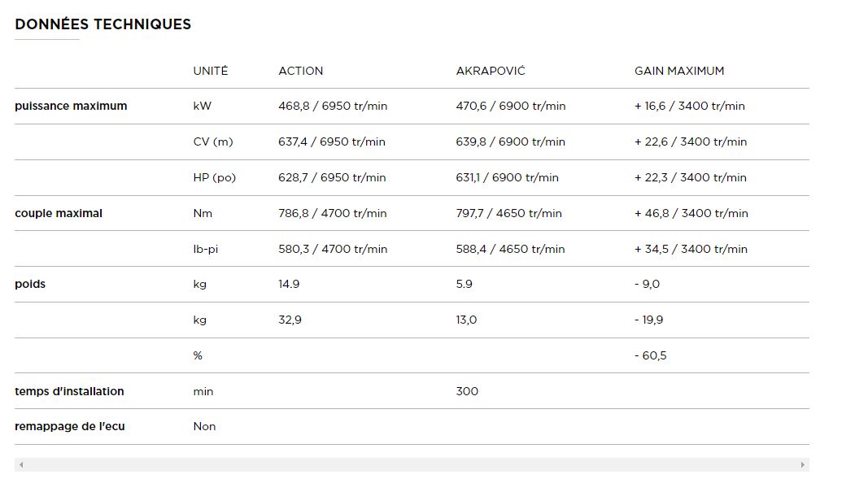Click the lb-pi unit cell
The image size is (868, 479).
pyautogui.click(x=205, y=249)
